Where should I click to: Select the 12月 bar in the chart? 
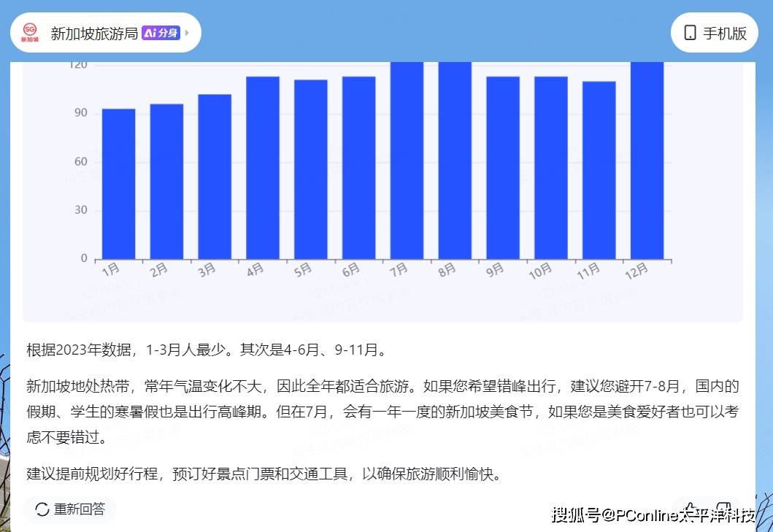647,161
